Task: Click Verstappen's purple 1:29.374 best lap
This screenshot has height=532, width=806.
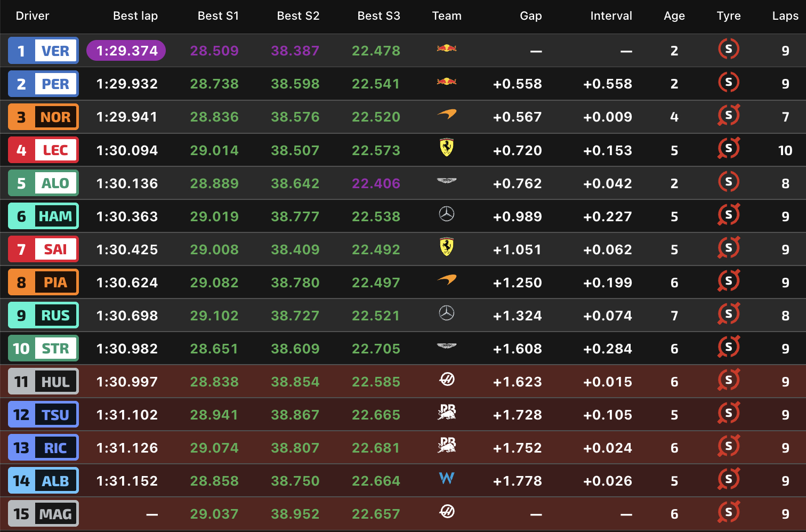Action: (x=126, y=51)
